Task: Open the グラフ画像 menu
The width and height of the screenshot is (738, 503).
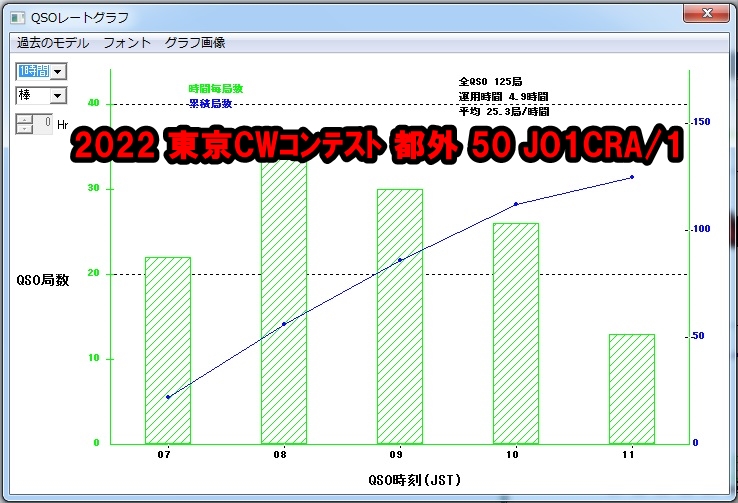Action: point(195,43)
